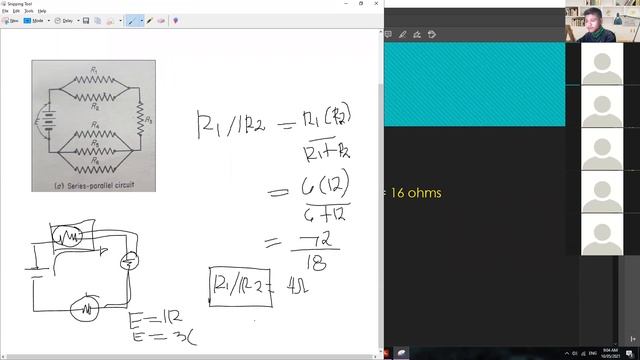Open the snip in Paint 3D

point(176,20)
